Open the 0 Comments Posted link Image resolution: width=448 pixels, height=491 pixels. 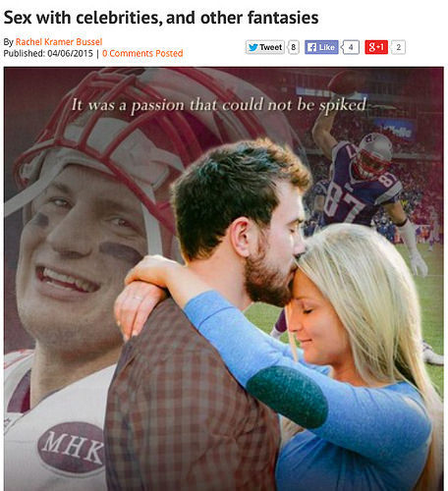pyautogui.click(x=142, y=53)
